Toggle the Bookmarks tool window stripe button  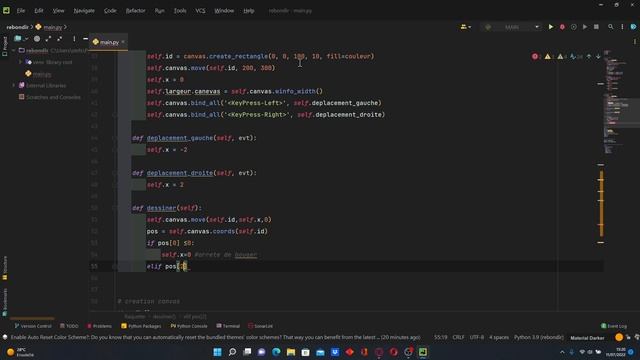pyautogui.click(x=4, y=302)
